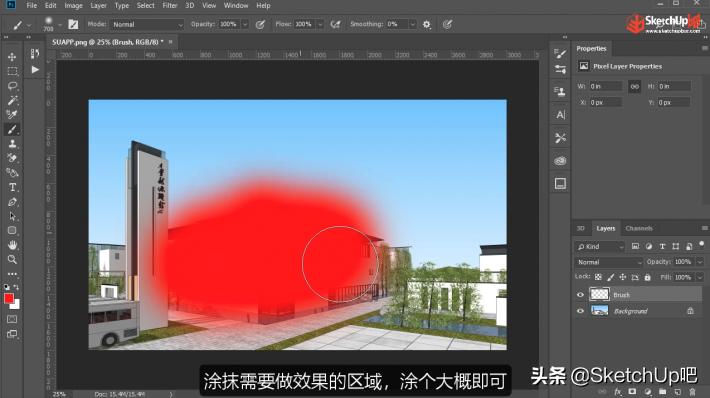Toggle pressure for brush size
The height and width of the screenshot is (398, 710).
[447, 24]
